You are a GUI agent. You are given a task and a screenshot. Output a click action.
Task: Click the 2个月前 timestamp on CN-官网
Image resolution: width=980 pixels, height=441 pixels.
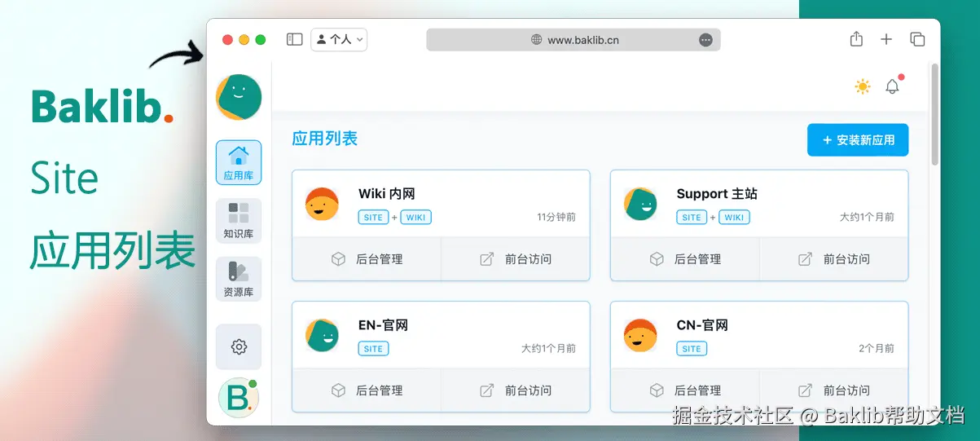tap(877, 349)
